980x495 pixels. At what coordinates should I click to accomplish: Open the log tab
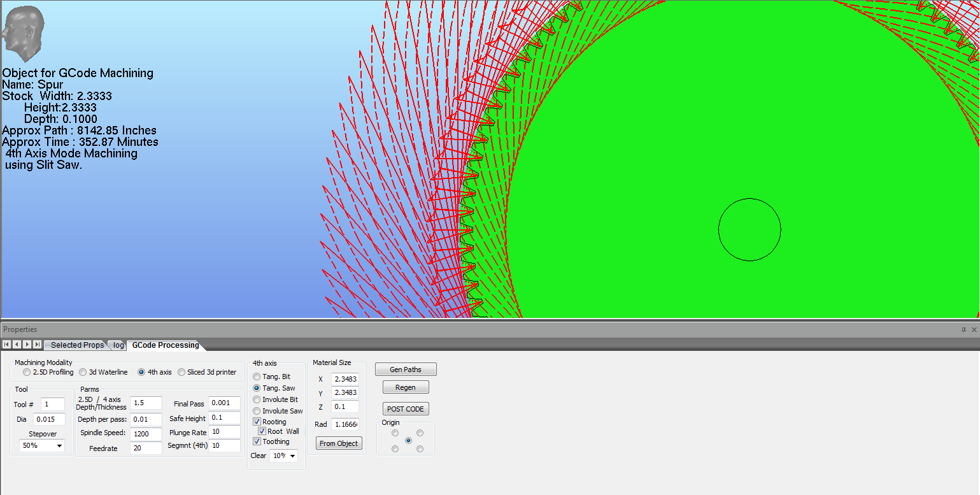point(118,345)
